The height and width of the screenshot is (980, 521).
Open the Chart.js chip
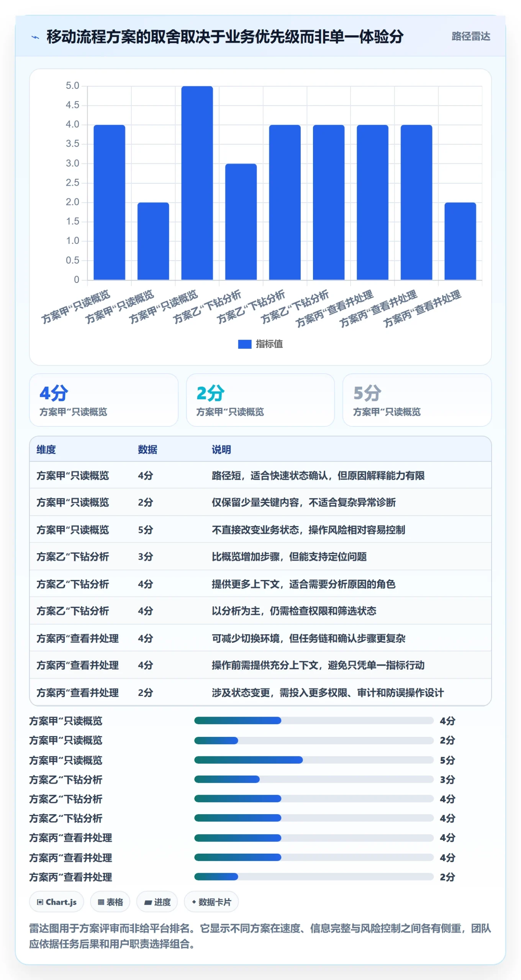point(57,902)
